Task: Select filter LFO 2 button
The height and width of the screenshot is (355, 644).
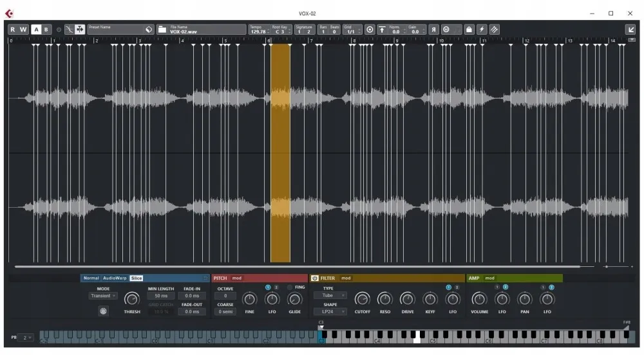Action: click(x=457, y=287)
